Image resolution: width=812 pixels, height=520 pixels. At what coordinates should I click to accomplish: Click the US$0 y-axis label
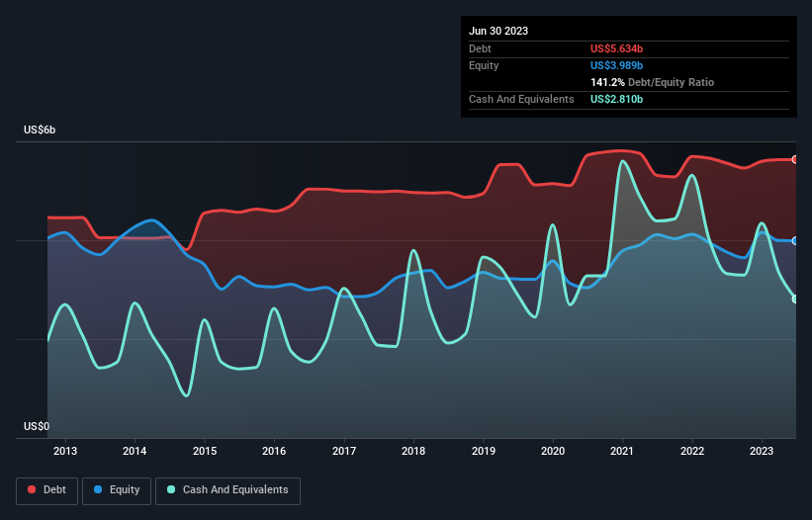pos(37,426)
